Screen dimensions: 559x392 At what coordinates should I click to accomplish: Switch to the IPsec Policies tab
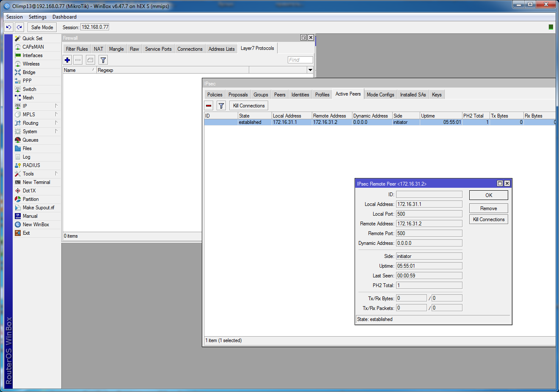(x=215, y=95)
